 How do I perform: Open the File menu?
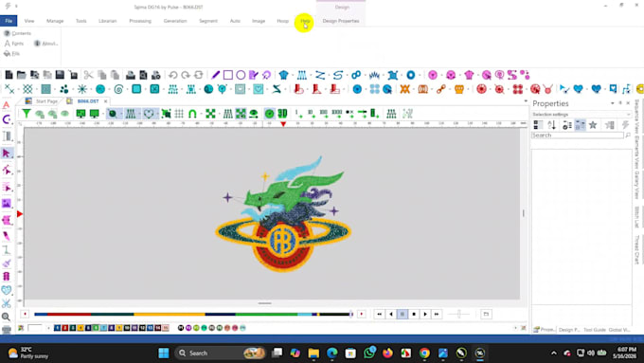tap(9, 21)
